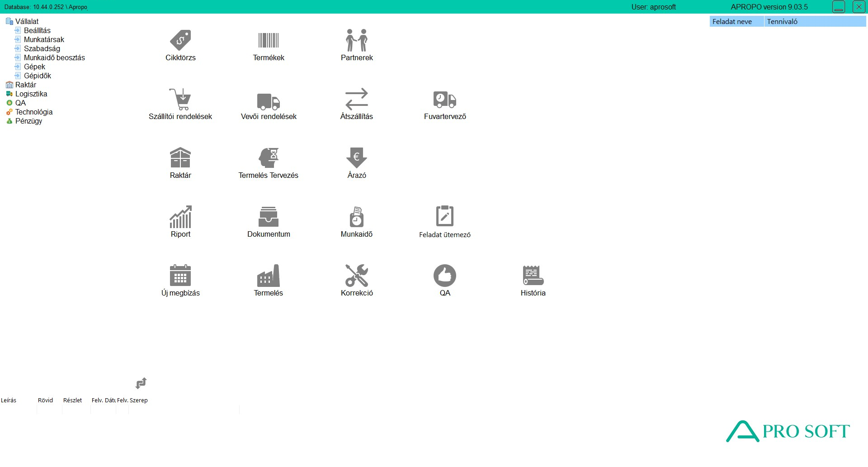Open the Fuvartervező delivery planner icon
The width and height of the screenshot is (868, 467).
[x=445, y=100]
